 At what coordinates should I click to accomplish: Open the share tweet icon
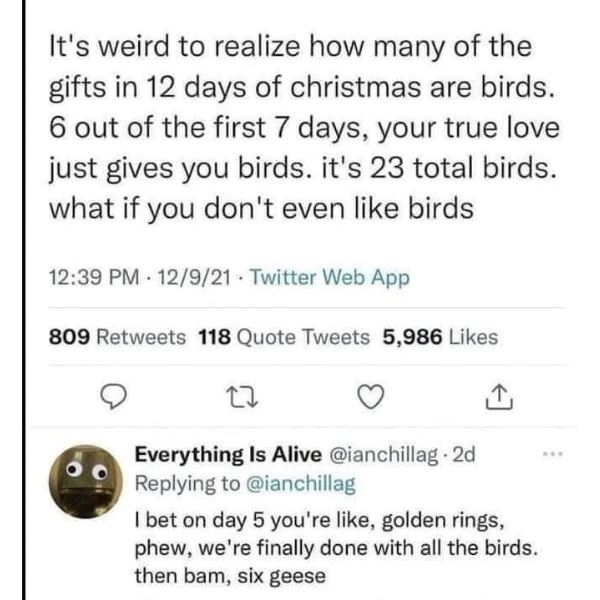click(x=497, y=399)
